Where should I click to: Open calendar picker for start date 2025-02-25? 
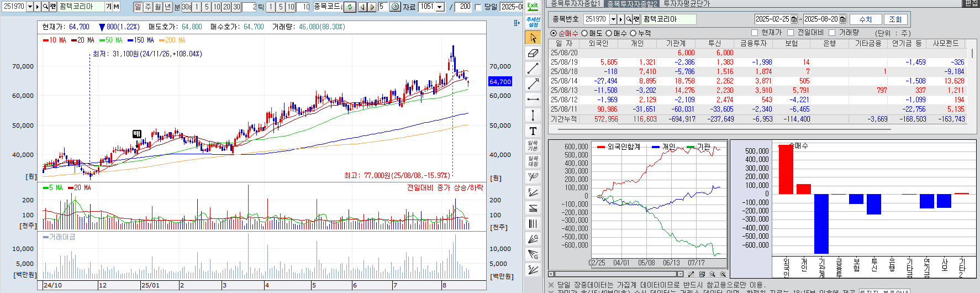[x=794, y=19]
